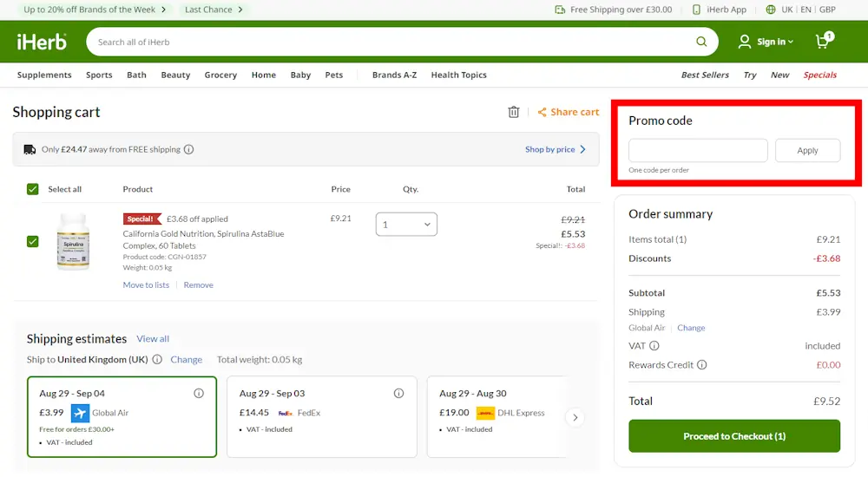Click the Free Shipping truck icon in top bar
This screenshot has height=477, width=868.
coord(560,10)
